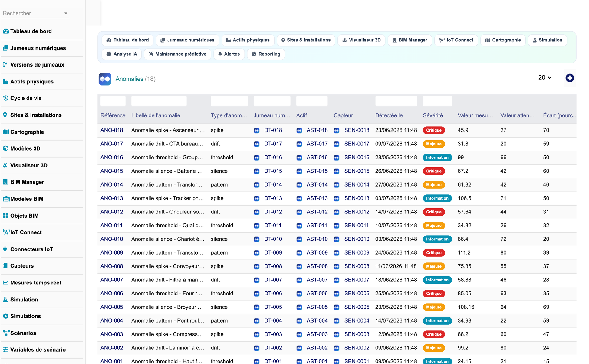This screenshot has width=589, height=364.
Task: Click the Tableau de bord sidebar icon
Action: 6,31
